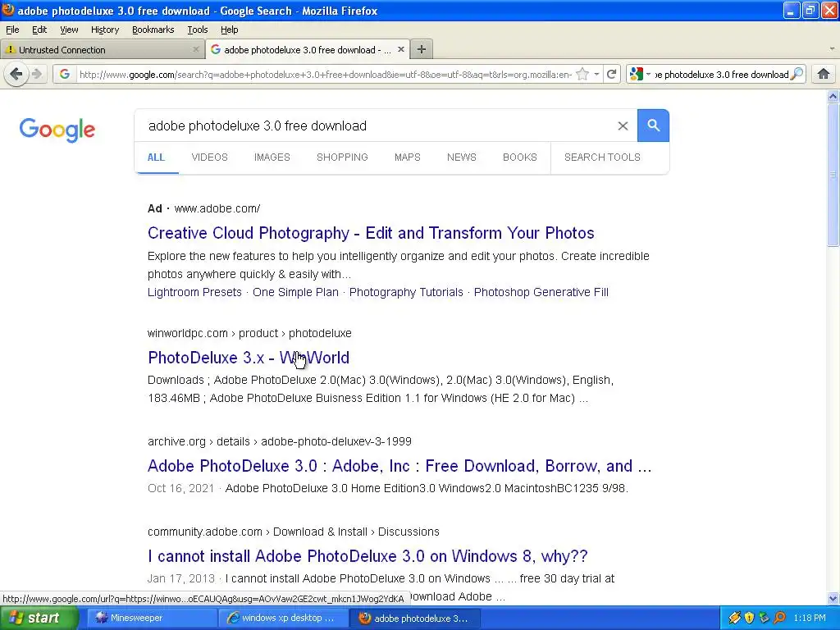This screenshot has width=840, height=630.
Task: Click the Google search engine icon in search bar
Action: pos(636,74)
